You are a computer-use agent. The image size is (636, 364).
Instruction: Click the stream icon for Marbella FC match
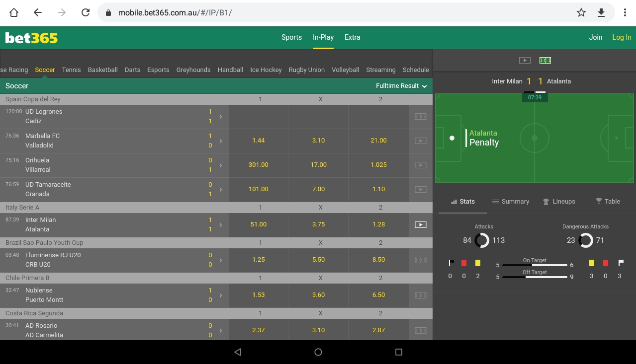point(421,141)
